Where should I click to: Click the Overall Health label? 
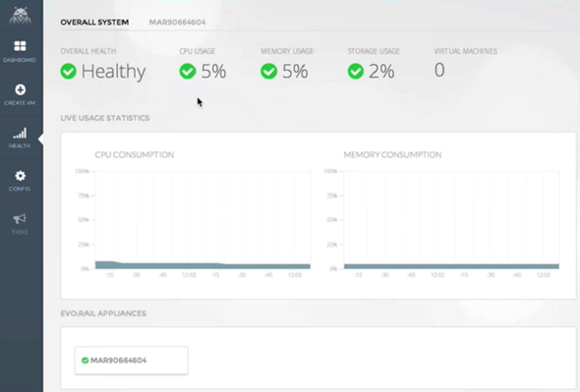(x=88, y=51)
